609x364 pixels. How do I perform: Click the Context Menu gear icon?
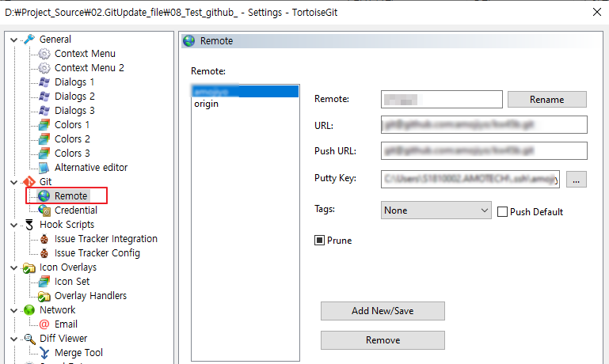[x=44, y=54]
